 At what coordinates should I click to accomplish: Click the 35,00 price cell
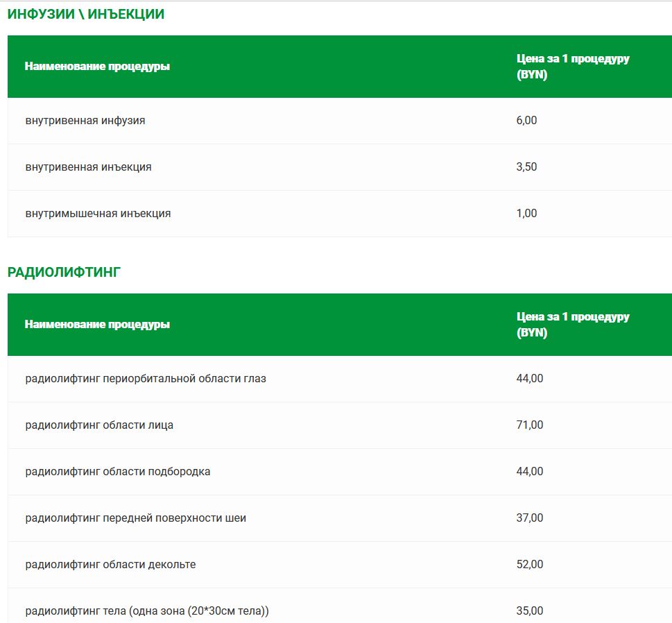click(x=530, y=611)
